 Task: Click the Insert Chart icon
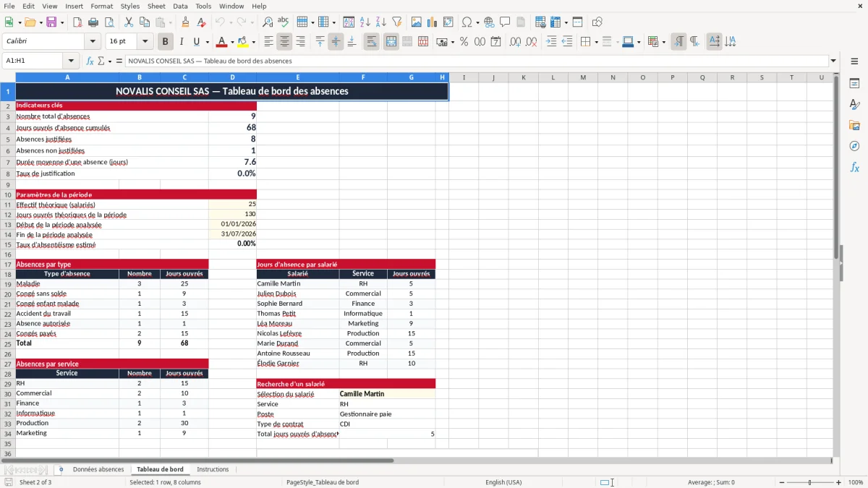pos(433,22)
